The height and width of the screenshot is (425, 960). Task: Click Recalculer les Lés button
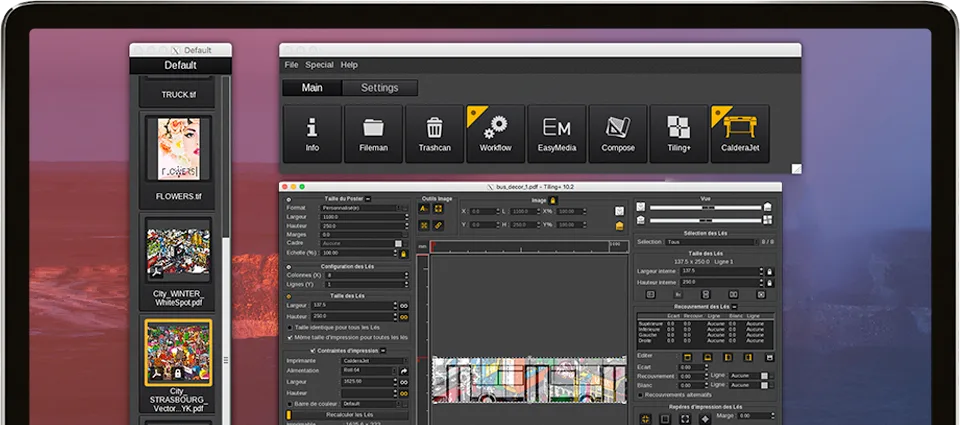[350, 415]
